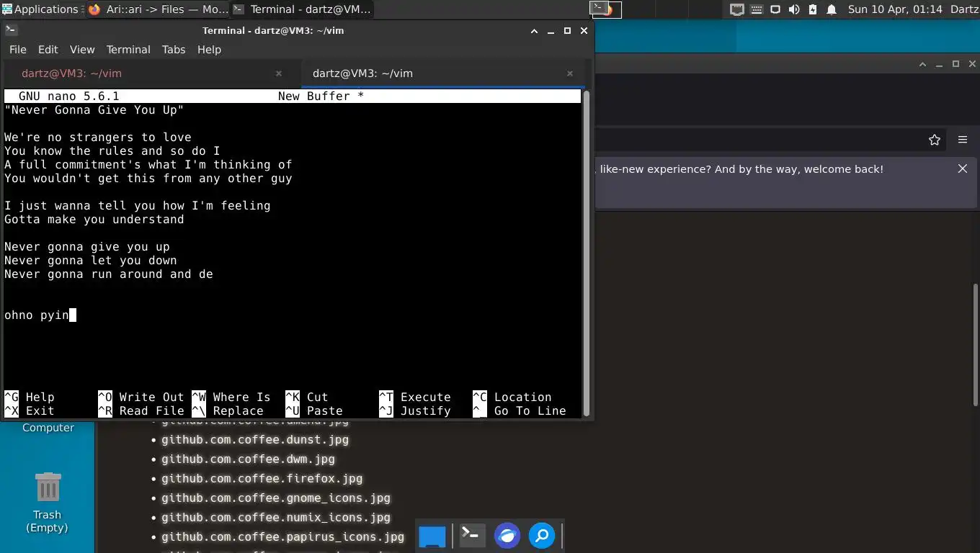980x553 pixels.
Task: Click the battery power manager icon
Action: [x=813, y=9]
